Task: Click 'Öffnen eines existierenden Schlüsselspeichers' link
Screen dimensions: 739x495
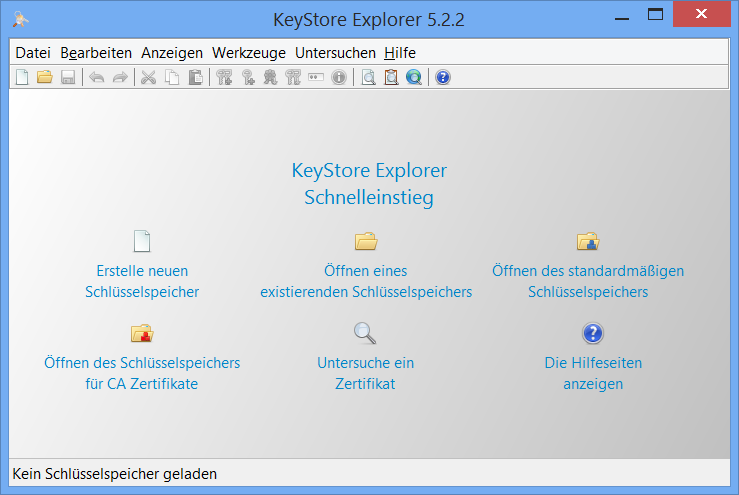Action: pos(366,281)
